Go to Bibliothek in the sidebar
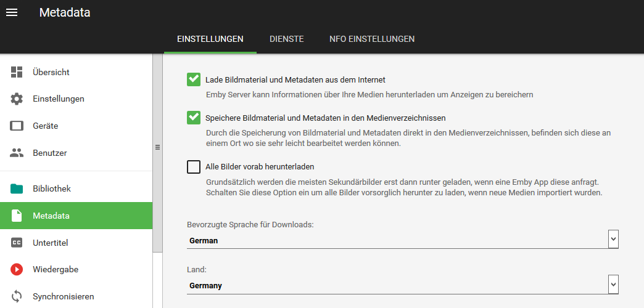The height and width of the screenshot is (308, 644). click(76, 188)
